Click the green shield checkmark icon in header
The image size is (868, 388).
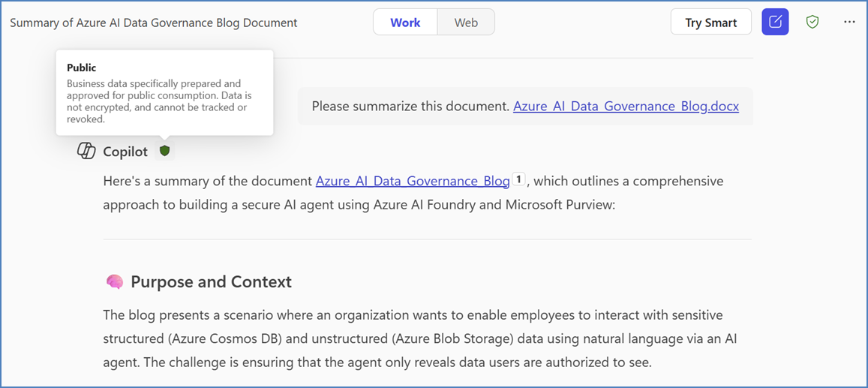pos(812,23)
